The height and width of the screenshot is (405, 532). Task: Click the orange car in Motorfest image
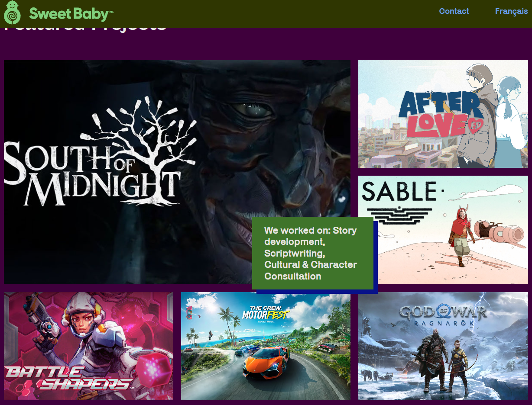266,361
